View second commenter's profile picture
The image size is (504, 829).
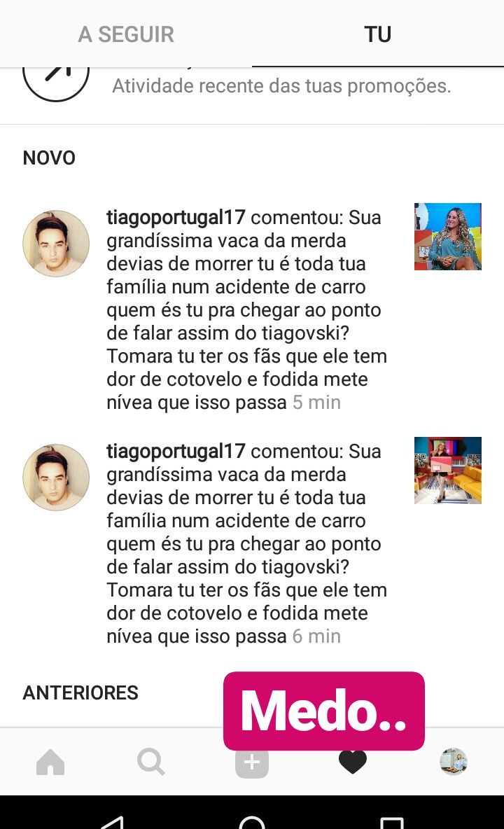[56, 478]
